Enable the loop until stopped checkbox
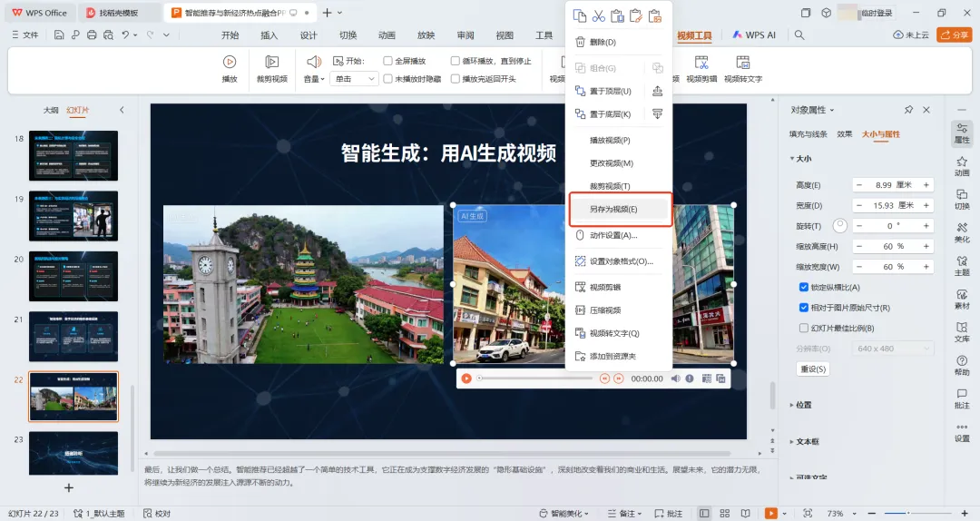The height and width of the screenshot is (521, 980). click(x=455, y=61)
